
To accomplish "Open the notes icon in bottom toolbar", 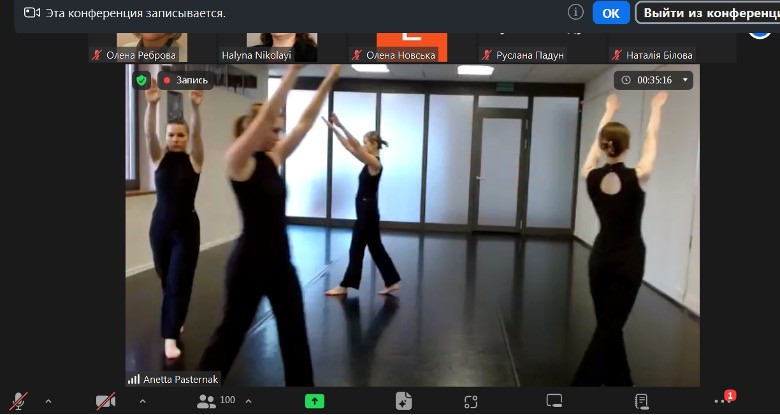I will [x=642, y=402].
